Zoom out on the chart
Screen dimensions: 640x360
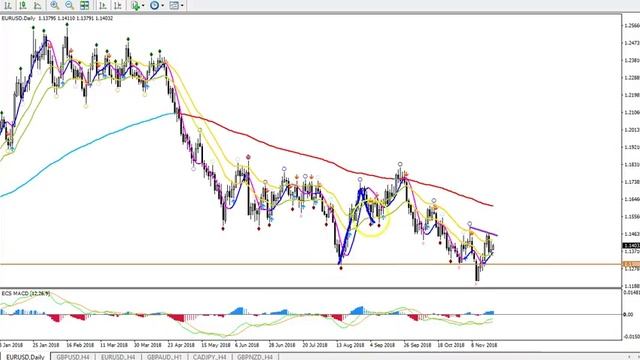click(x=69, y=5)
